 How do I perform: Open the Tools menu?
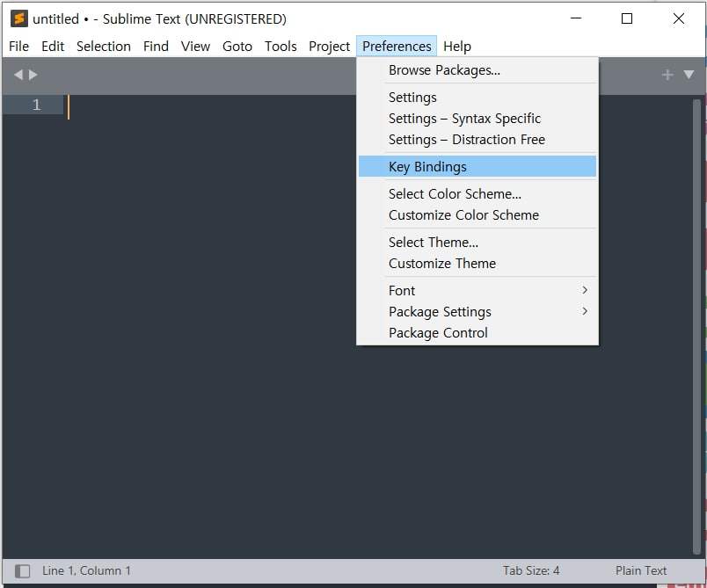click(x=281, y=46)
